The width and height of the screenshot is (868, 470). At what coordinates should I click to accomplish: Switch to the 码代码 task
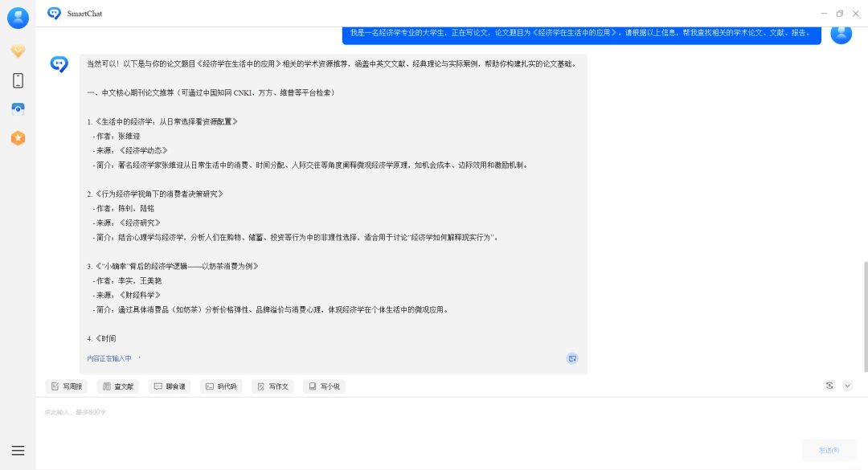pos(221,386)
